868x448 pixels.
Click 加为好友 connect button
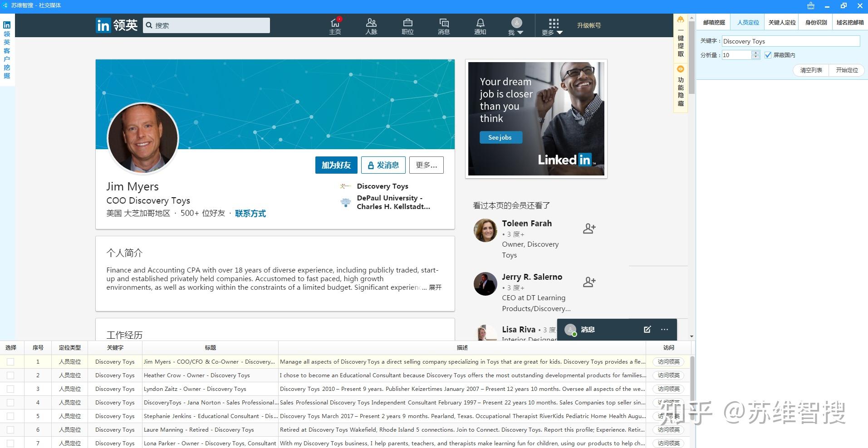point(336,165)
